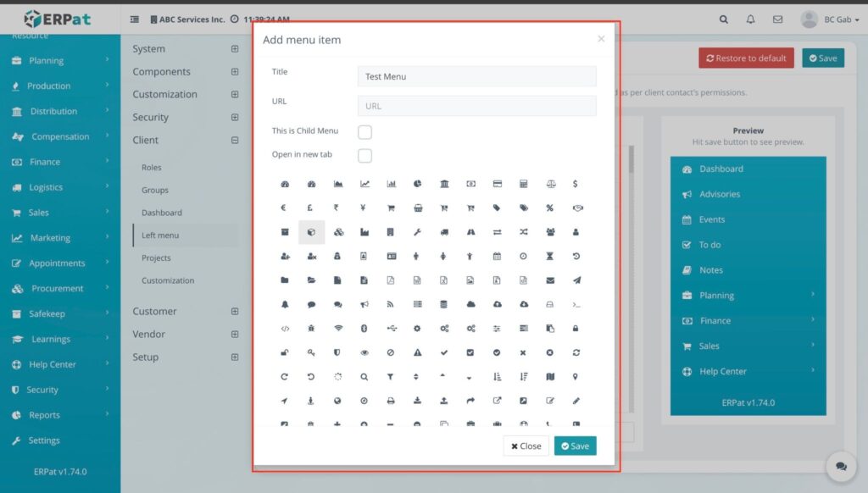
Task: Choose the wrench icon in grid
Action: pos(417,232)
